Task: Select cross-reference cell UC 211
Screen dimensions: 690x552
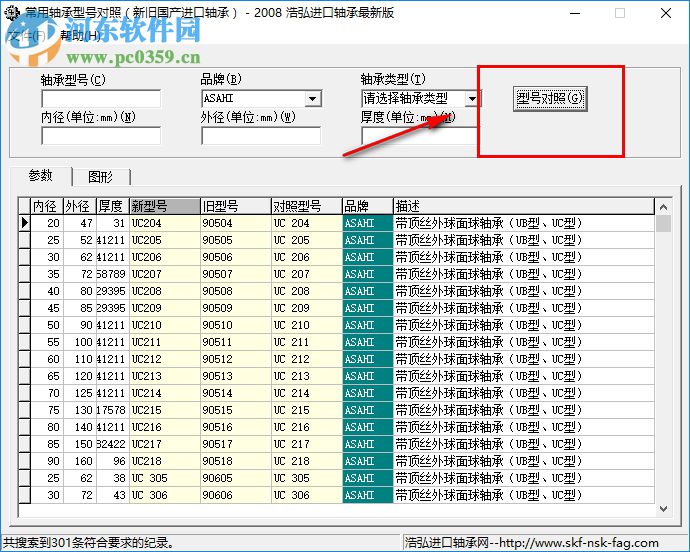Action: pyautogui.click(x=306, y=342)
